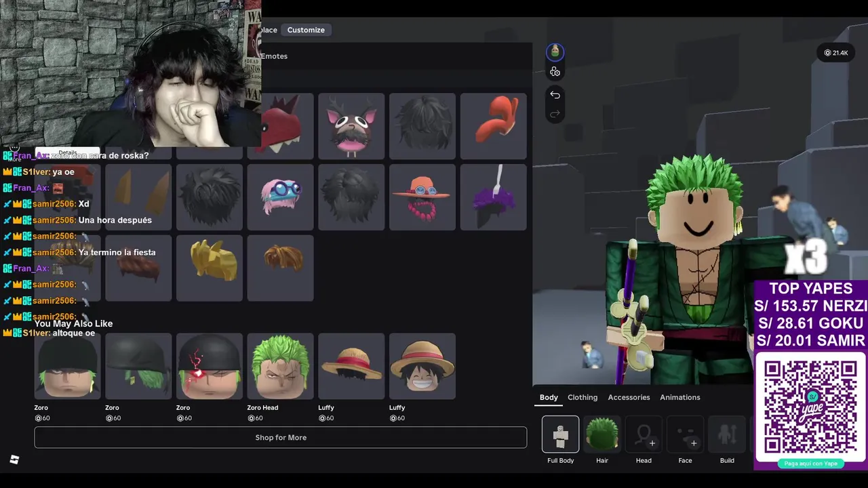Open the Luffy straw hat item
Image resolution: width=868 pixels, height=488 pixels.
click(x=351, y=366)
